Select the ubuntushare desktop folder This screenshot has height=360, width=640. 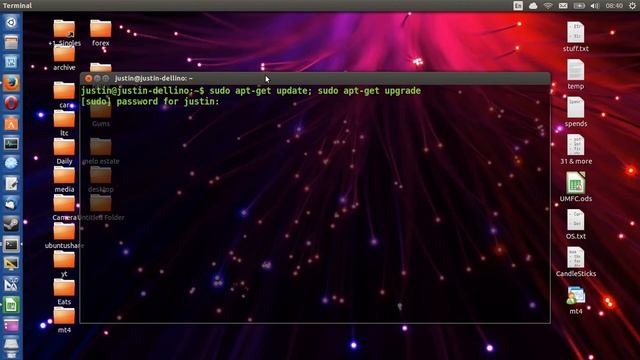click(x=64, y=236)
